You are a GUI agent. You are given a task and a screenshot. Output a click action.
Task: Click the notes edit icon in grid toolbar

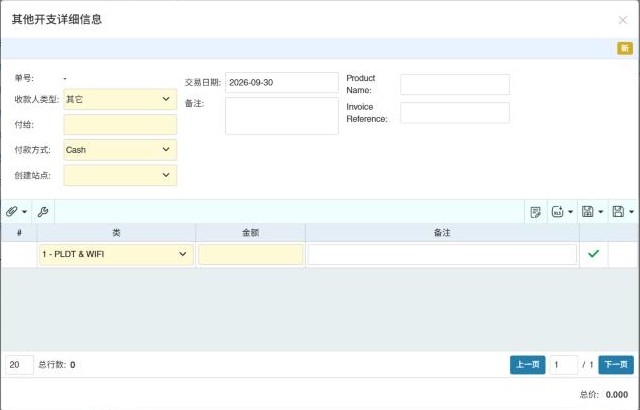[536, 212]
